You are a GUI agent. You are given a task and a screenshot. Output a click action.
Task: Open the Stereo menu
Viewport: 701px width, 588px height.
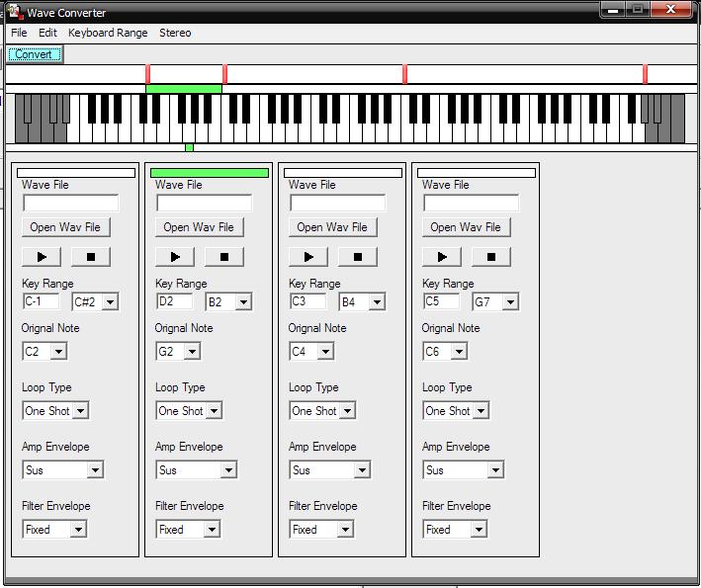pos(175,33)
